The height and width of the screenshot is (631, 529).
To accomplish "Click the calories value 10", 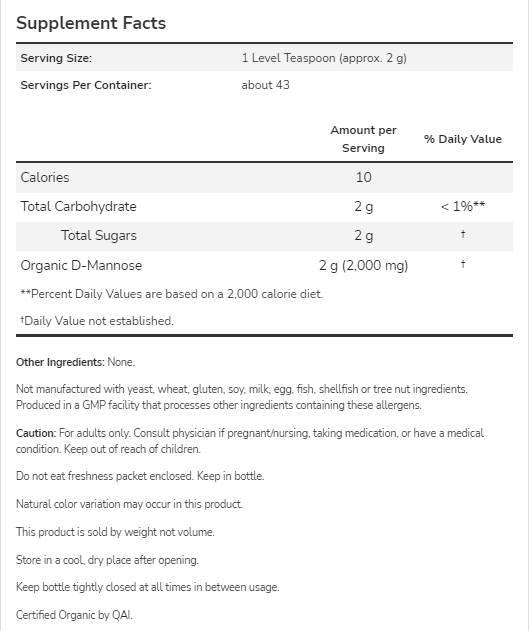I will click(363, 177).
